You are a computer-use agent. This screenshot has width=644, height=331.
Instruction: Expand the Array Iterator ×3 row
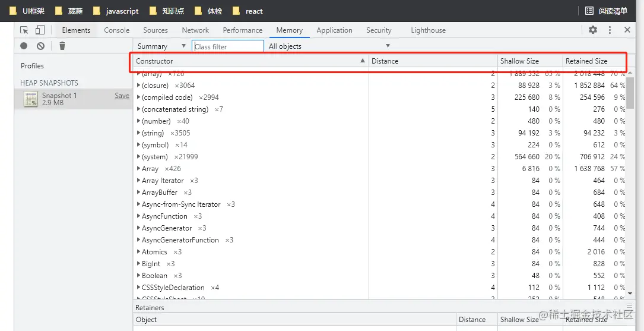click(138, 181)
